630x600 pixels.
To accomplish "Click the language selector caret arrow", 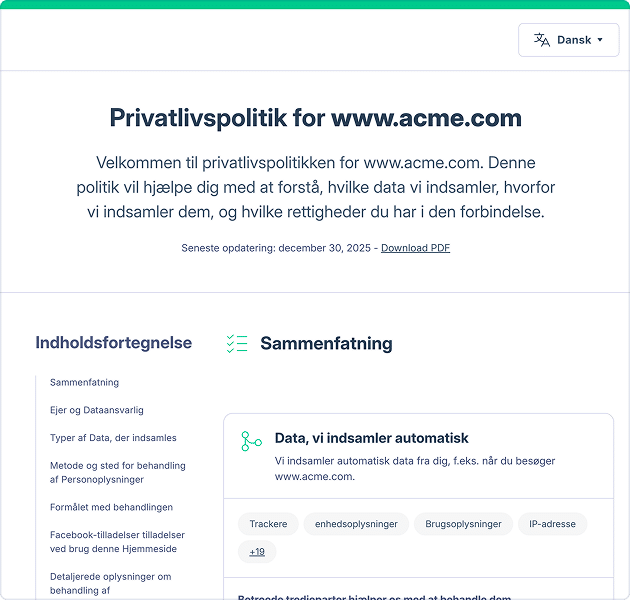I will (600, 40).
